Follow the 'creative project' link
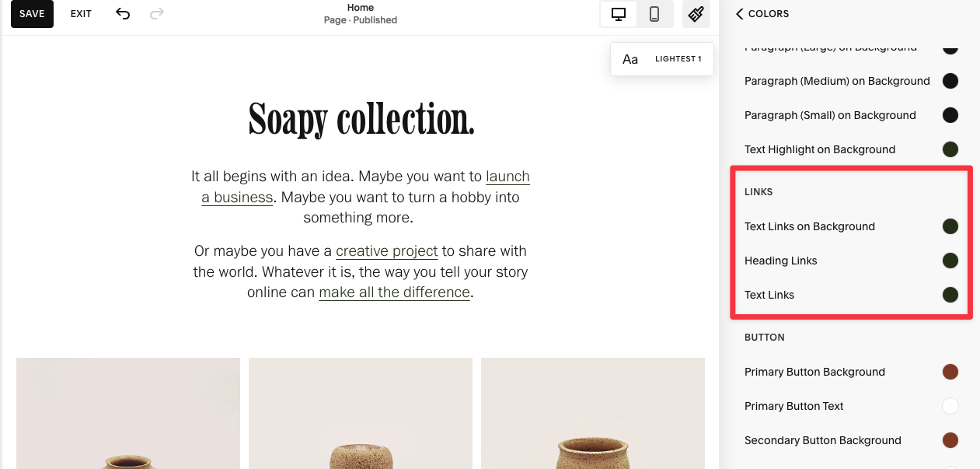The width and height of the screenshot is (980, 469). point(387,251)
